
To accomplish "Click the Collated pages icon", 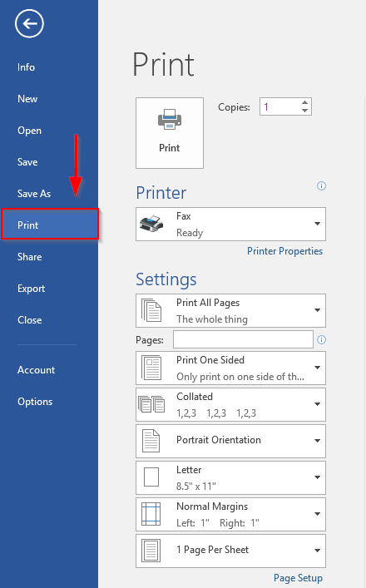I will point(151,404).
